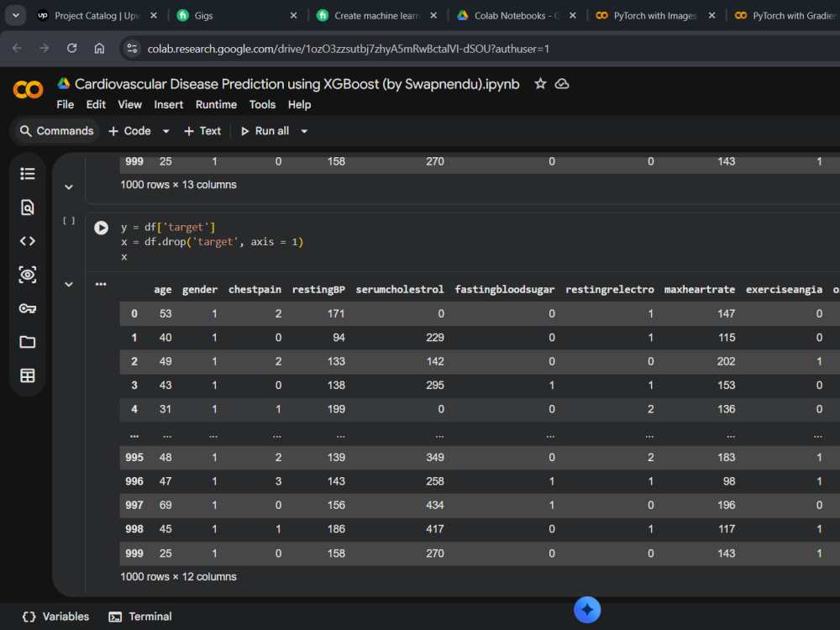Image resolution: width=840 pixels, height=630 pixels.
Task: Open the Run all dropdown arrow
Action: click(x=304, y=131)
